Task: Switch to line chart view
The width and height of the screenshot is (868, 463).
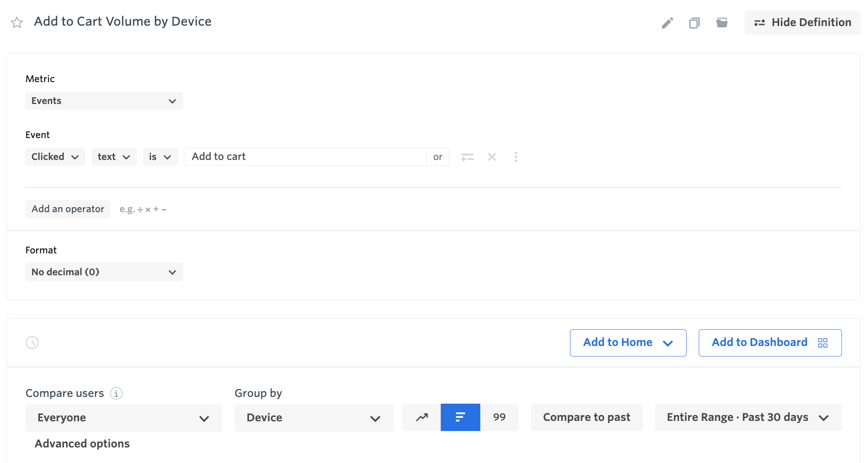Action: coord(422,417)
